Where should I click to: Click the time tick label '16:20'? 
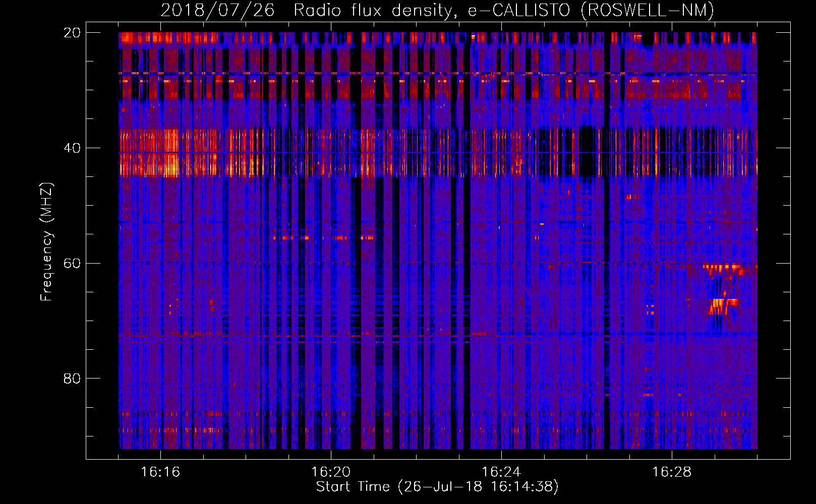click(x=331, y=472)
